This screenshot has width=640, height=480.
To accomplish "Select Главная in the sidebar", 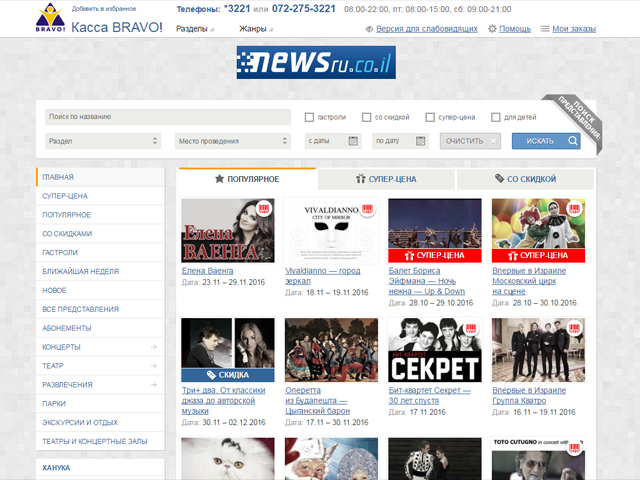I will pyautogui.click(x=100, y=177).
